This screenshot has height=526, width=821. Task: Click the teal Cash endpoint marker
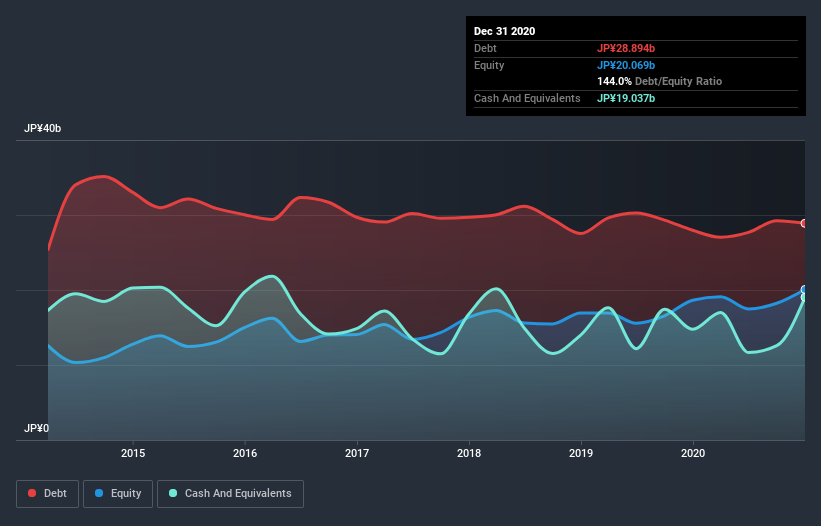804,297
